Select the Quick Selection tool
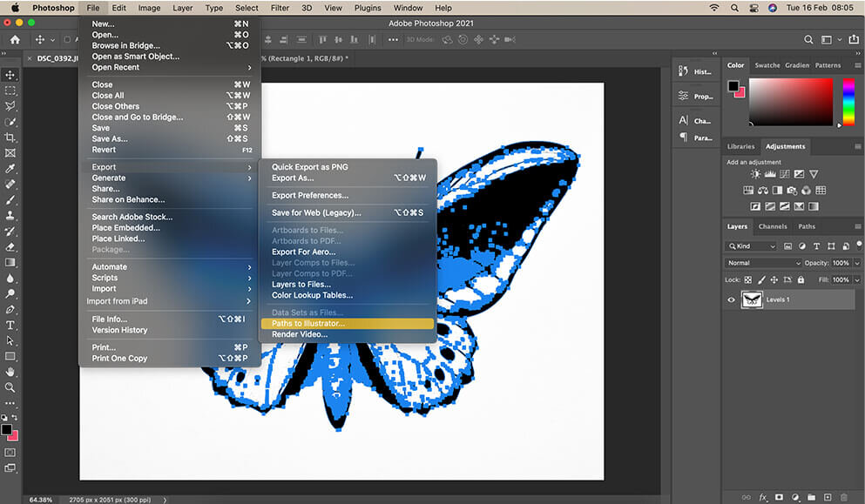The height and width of the screenshot is (504, 865). click(x=10, y=122)
